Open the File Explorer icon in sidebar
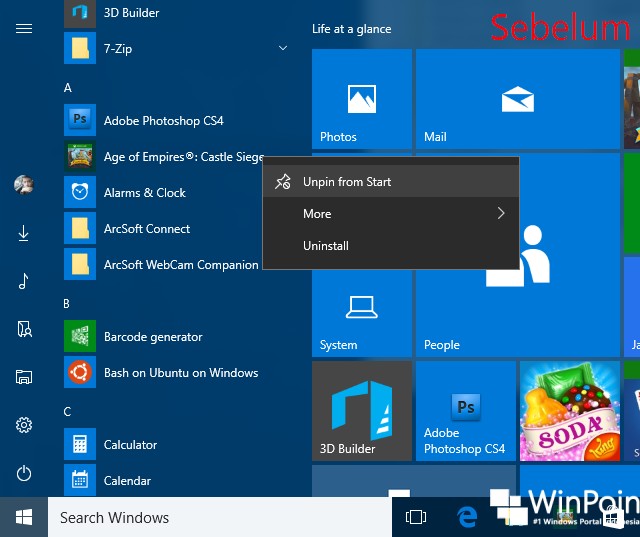This screenshot has width=640, height=537. click(24, 377)
